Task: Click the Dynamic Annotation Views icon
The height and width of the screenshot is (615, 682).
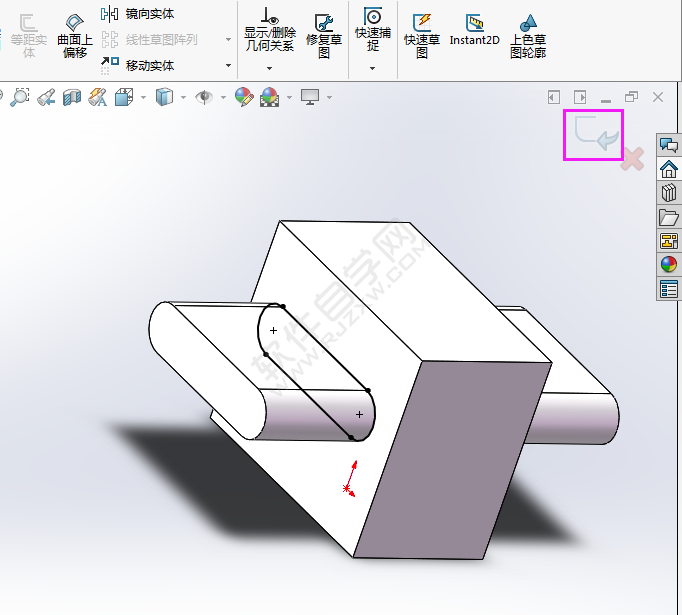Action: point(98,97)
